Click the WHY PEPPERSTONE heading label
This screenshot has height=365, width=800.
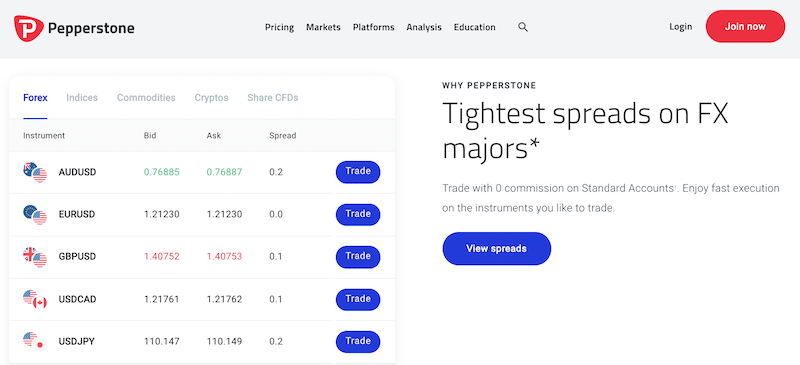pyautogui.click(x=489, y=86)
